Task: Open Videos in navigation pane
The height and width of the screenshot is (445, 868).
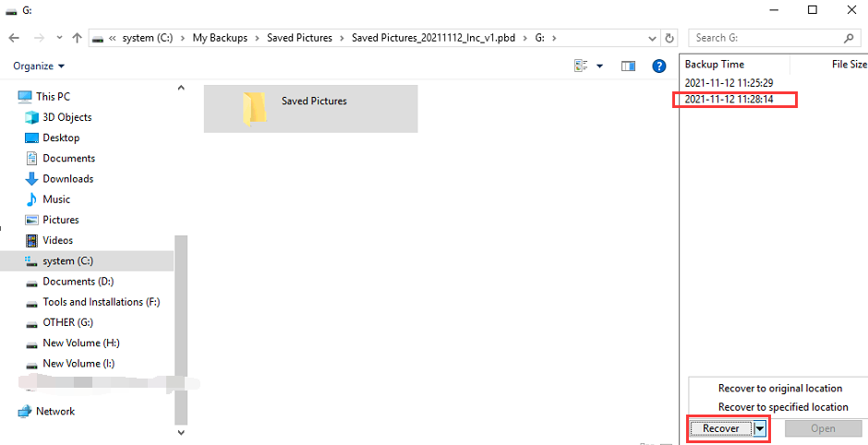Action: (x=57, y=240)
